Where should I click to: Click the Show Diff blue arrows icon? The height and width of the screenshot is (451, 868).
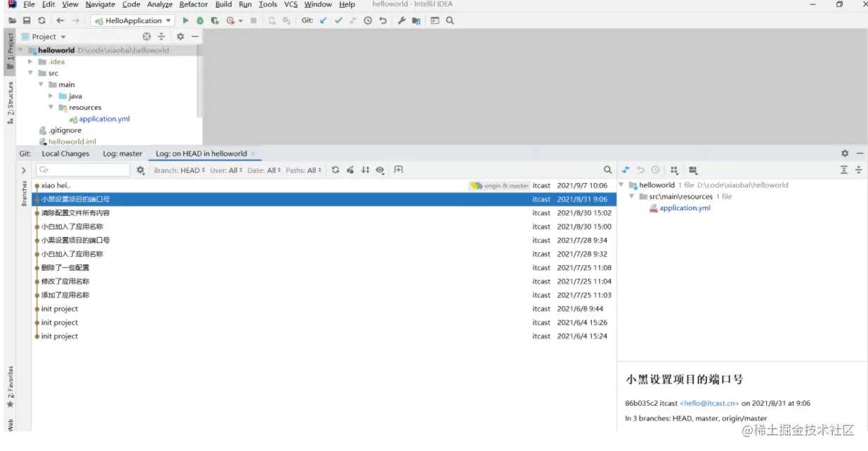pyautogui.click(x=626, y=170)
